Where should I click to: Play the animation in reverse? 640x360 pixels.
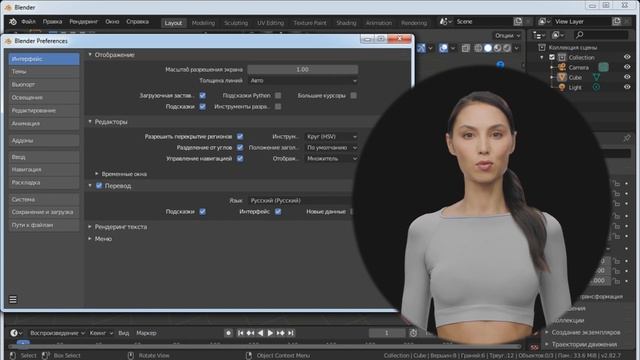[260, 333]
